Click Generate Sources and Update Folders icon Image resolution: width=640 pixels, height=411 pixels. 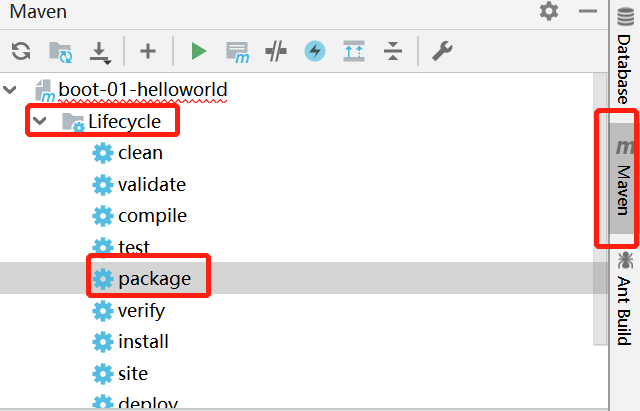pos(61,51)
